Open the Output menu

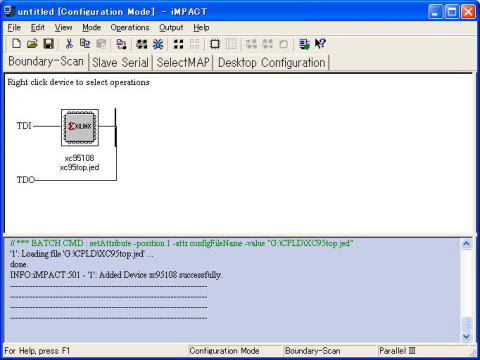point(171,28)
